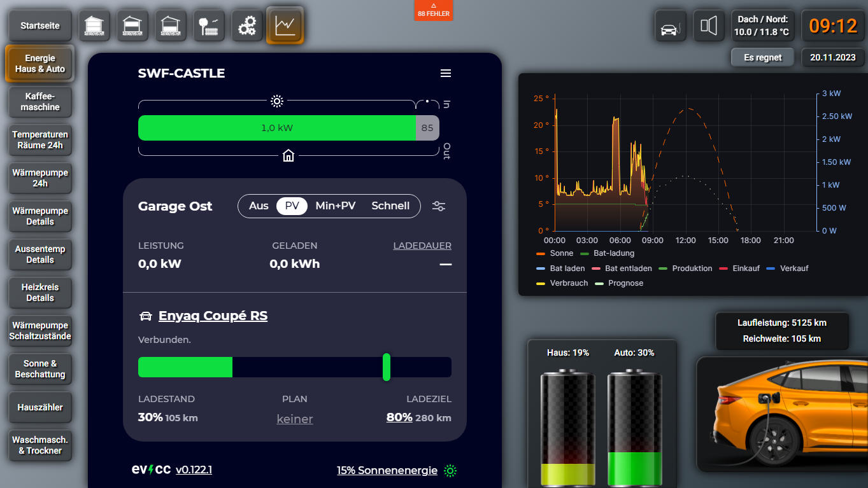Click the green sun icon next to Sonnenenergie
868x488 pixels.
point(450,471)
